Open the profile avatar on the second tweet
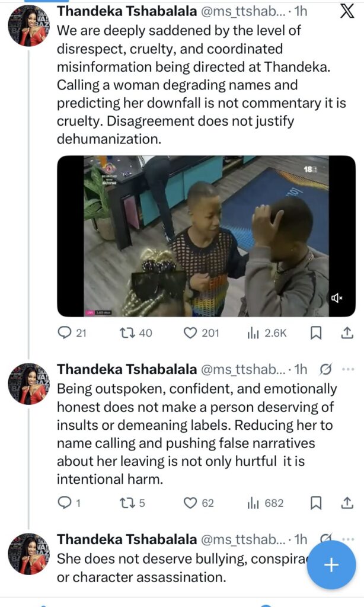Viewport: 364px width, 607px height. point(28,384)
